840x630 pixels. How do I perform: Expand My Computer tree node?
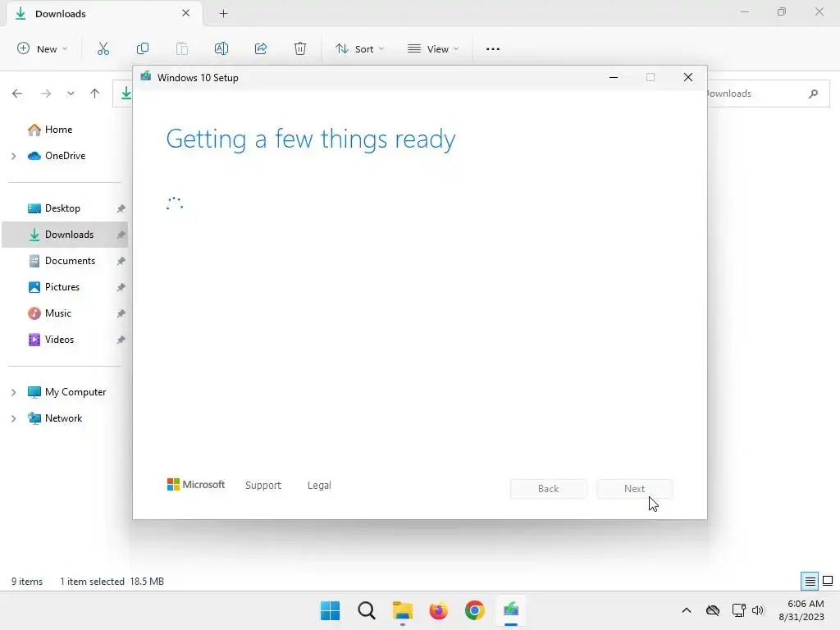point(14,392)
